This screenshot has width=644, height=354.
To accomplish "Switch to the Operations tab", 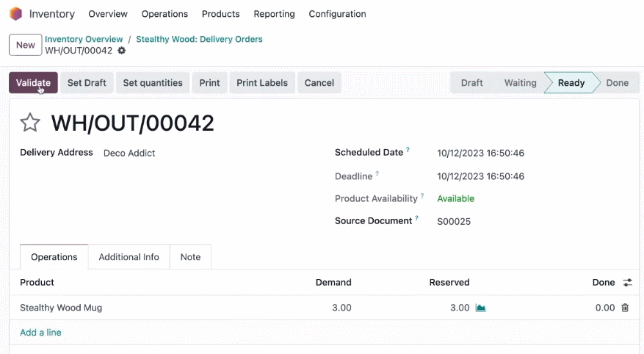I will tap(54, 257).
